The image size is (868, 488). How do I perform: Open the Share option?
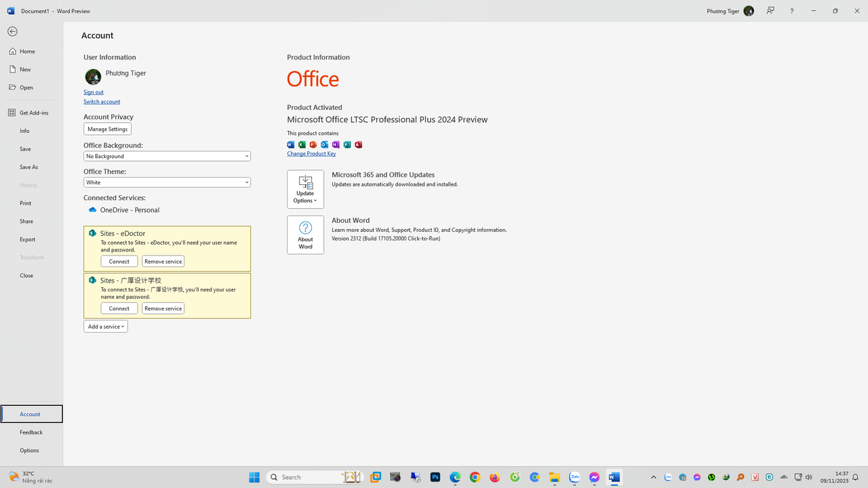pos(31,221)
